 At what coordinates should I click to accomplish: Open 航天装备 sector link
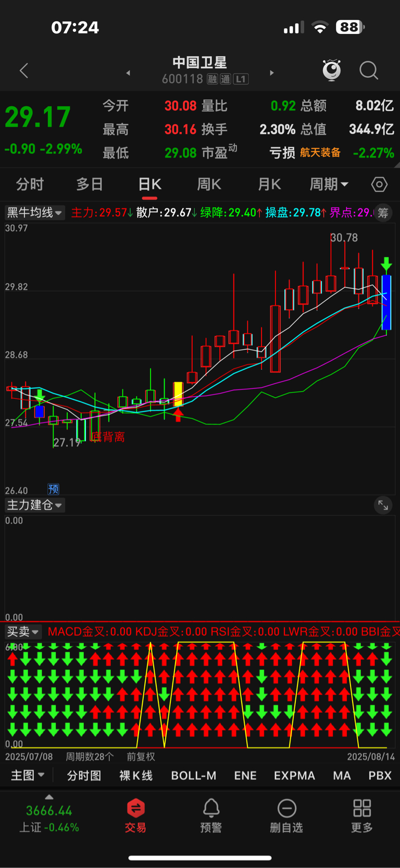coord(320,152)
